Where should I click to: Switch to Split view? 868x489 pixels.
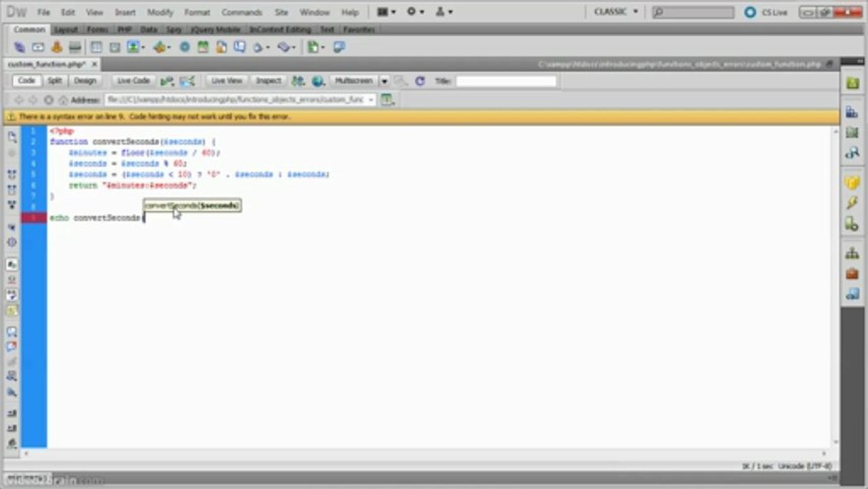click(54, 81)
